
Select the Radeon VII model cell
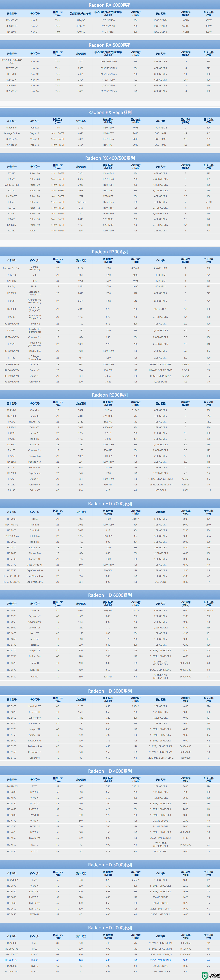point(11,128)
